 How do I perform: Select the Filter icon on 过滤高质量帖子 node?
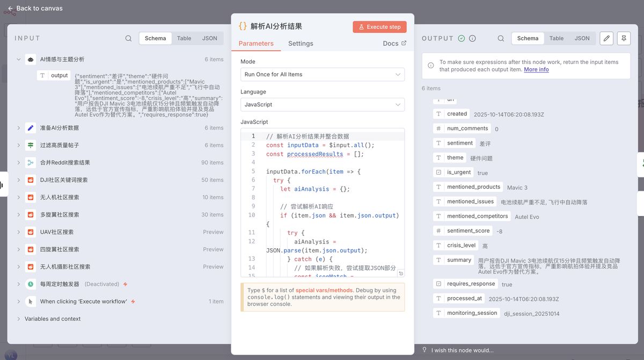(30, 145)
